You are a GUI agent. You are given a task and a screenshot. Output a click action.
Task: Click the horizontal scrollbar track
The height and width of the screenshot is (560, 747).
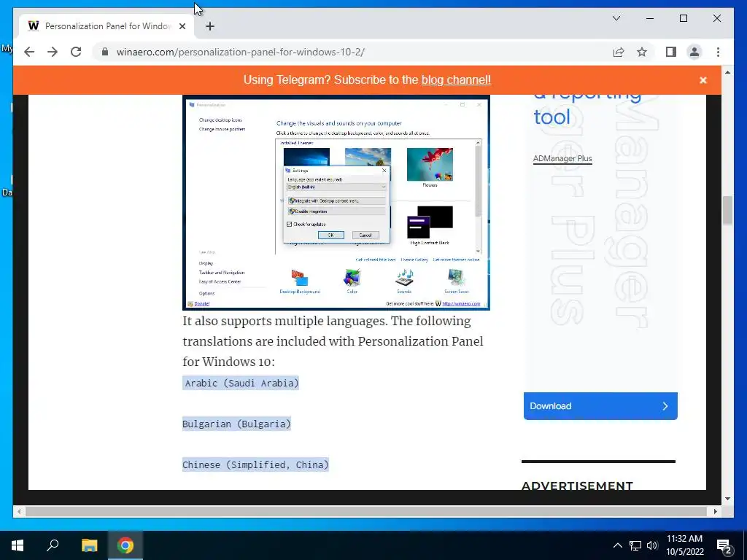point(367,511)
